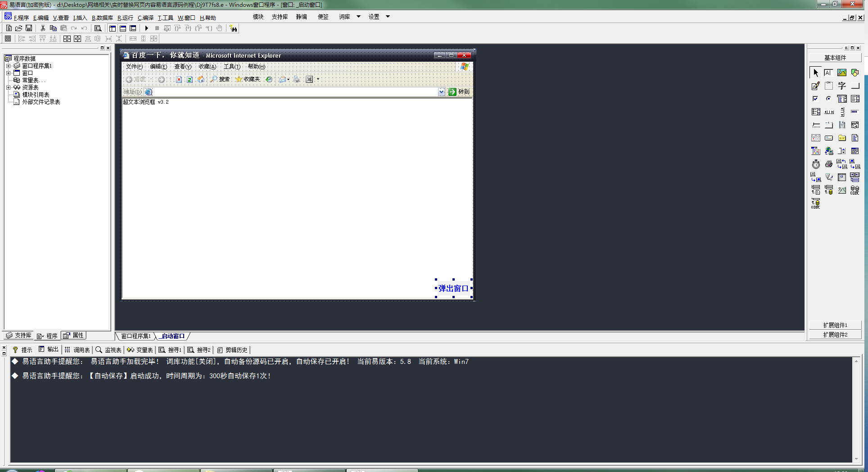Copy selection using the toolbar copy icon

point(53,28)
